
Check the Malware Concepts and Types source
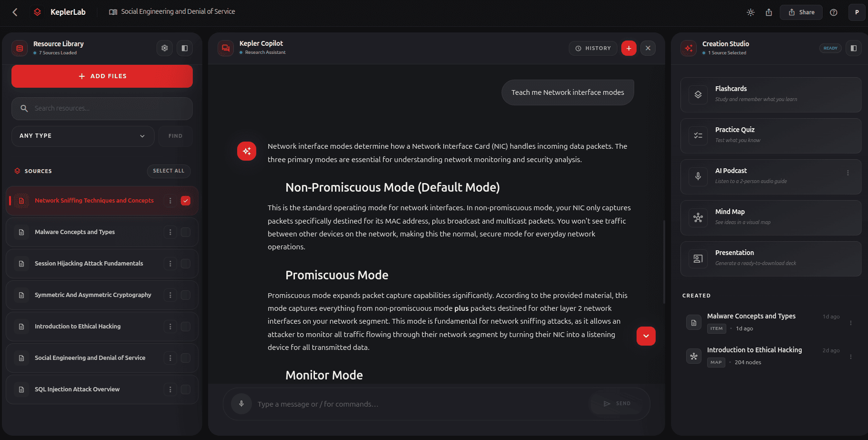[x=186, y=232]
